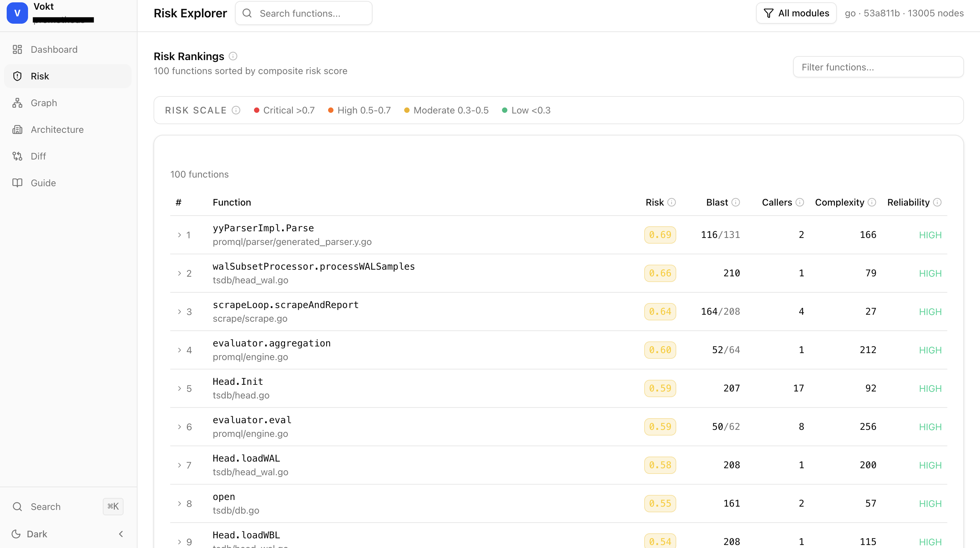Click the green Low <0.3 dot
The width and height of the screenshot is (980, 548).
click(x=504, y=110)
